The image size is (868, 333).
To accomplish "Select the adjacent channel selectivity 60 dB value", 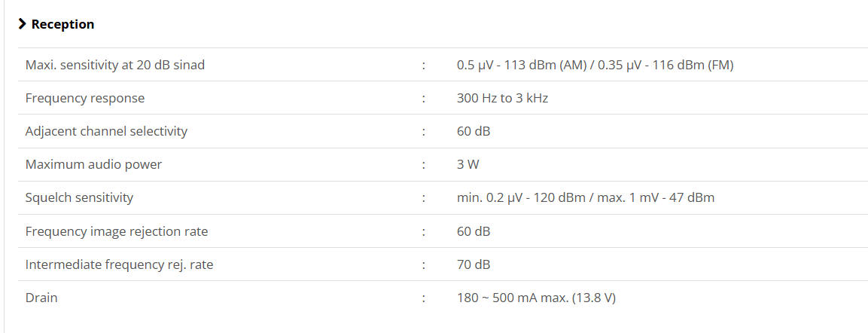I will 474,131.
